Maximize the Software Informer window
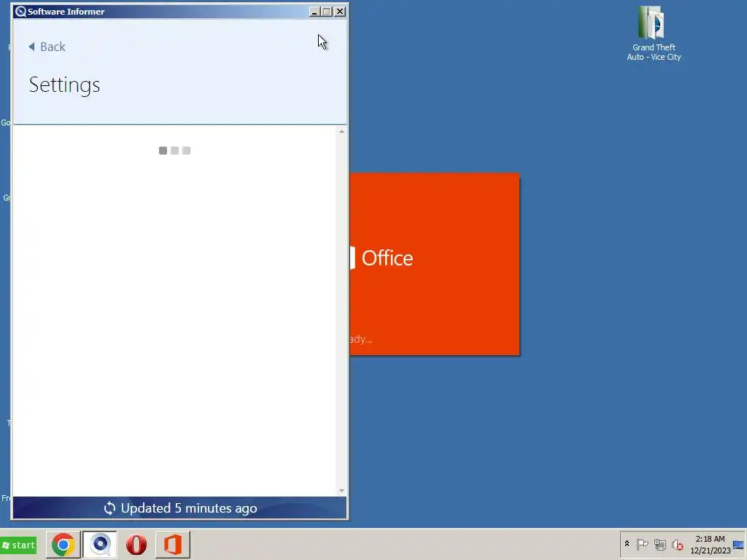 327,12
